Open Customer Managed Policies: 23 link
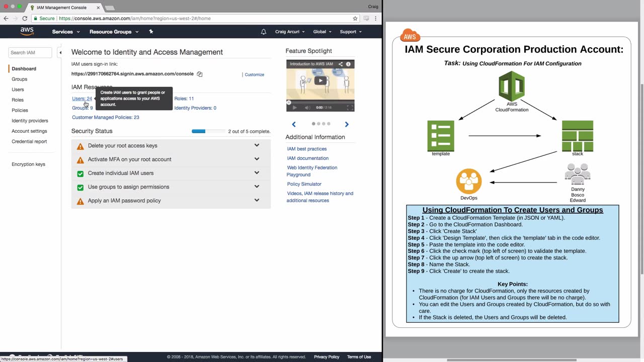 coord(106,118)
